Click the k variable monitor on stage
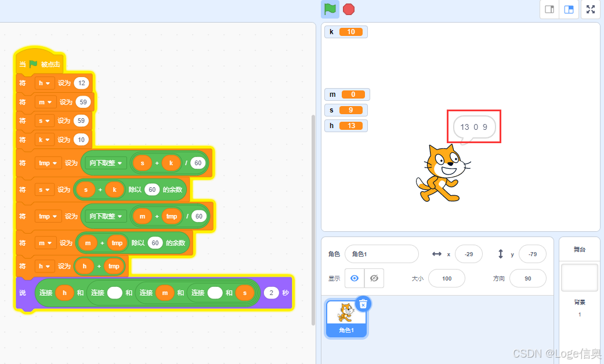 [x=346, y=32]
